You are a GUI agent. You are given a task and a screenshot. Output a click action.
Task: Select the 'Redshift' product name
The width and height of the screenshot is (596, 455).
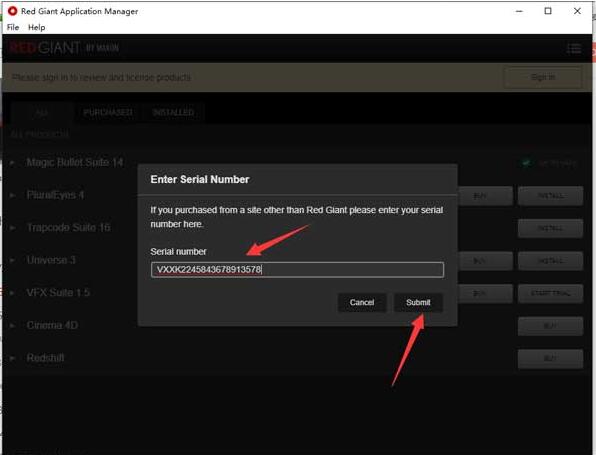click(x=46, y=358)
